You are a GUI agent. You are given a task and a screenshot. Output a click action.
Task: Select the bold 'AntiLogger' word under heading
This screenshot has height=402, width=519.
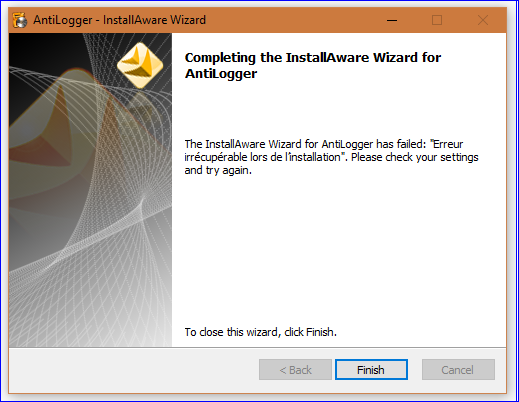click(221, 74)
